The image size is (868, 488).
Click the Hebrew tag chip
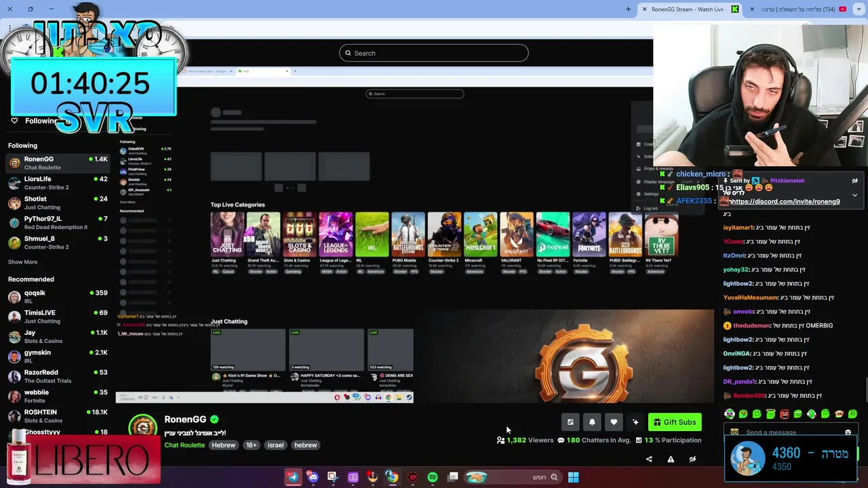tap(223, 445)
